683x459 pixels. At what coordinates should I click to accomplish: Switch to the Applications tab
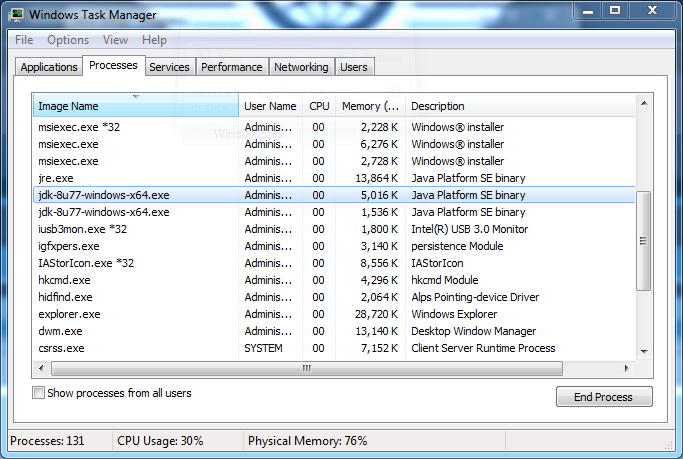coord(49,67)
